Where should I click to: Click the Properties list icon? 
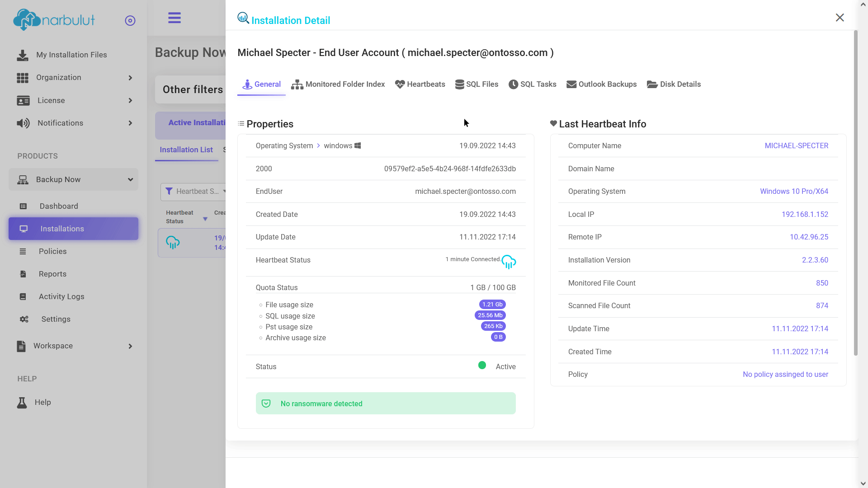241,123
